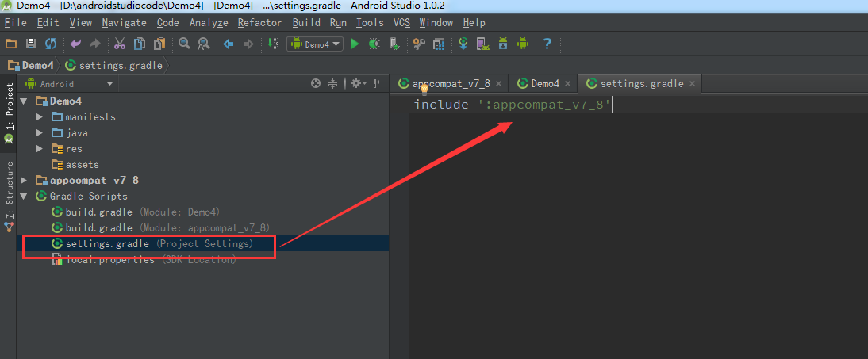
Task: Select build.gradle (Module: appcompat_v7_8)
Action: click(160, 228)
